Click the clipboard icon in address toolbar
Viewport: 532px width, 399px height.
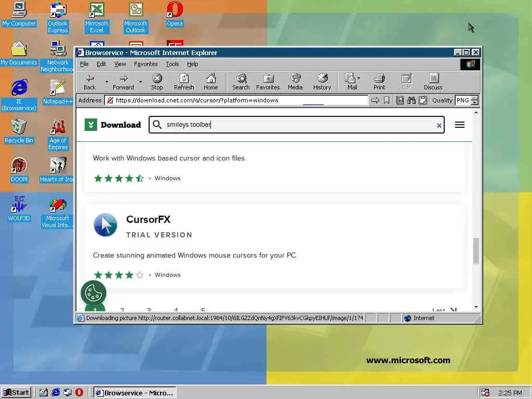(423, 100)
